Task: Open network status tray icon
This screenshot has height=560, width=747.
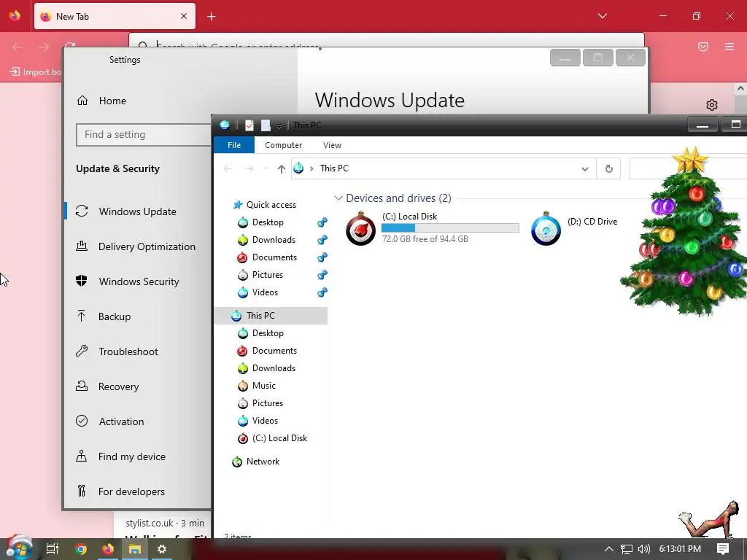Action: pos(627,549)
